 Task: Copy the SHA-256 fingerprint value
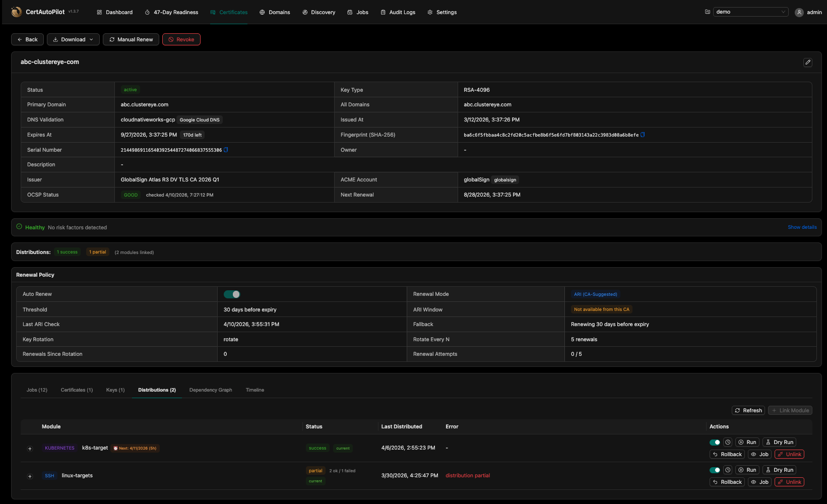[643, 135]
